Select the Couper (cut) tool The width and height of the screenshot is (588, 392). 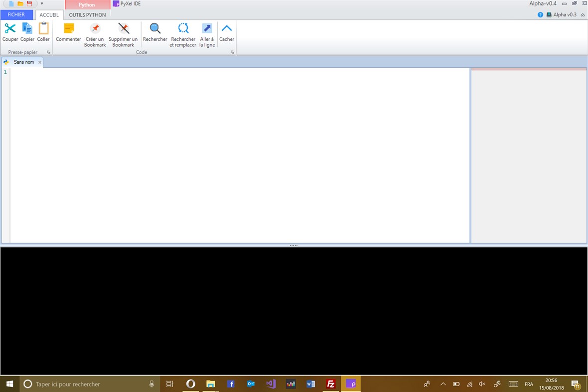pyautogui.click(x=10, y=33)
